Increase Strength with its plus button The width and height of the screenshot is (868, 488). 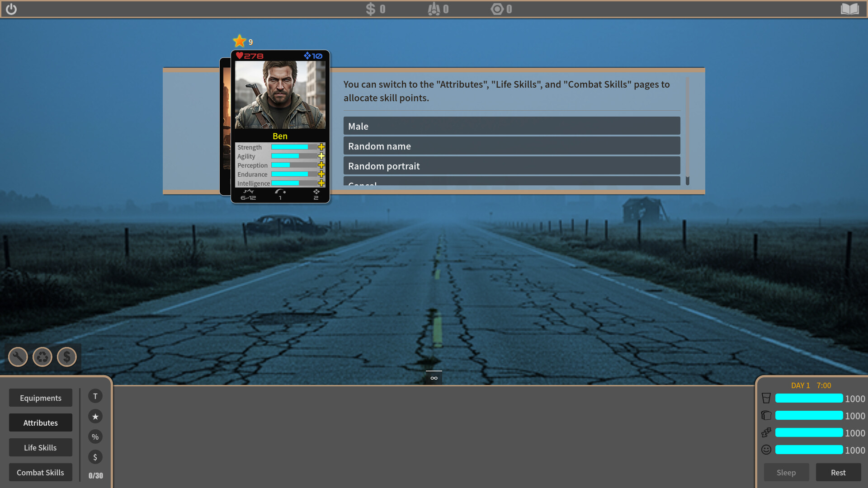click(321, 147)
